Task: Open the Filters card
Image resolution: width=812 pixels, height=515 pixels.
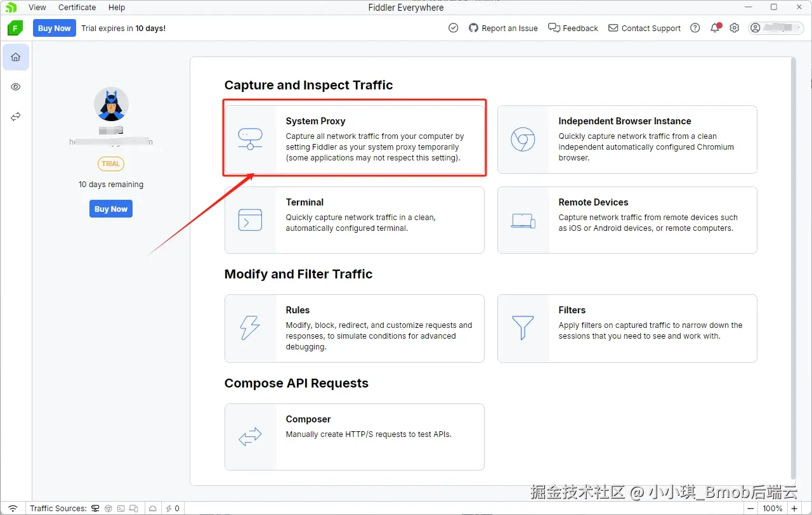Action: [627, 329]
